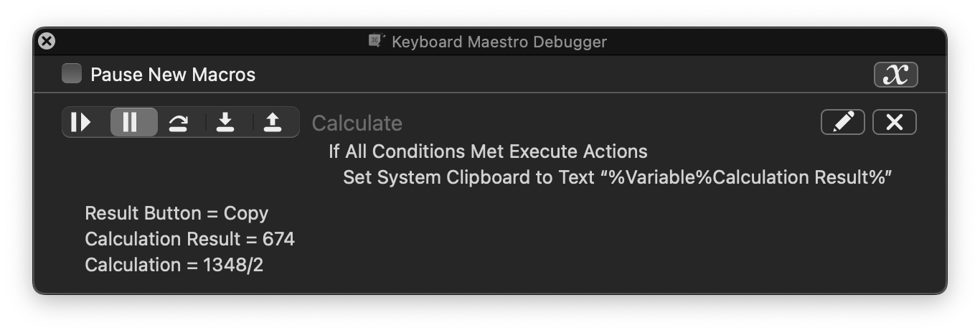This screenshot has width=980, height=333.
Task: Click the Calculation = 1348/2 variable line
Action: point(174,265)
